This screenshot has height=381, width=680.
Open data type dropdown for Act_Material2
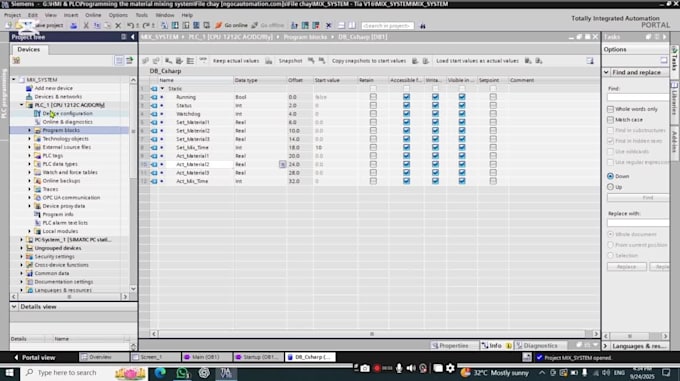click(282, 164)
